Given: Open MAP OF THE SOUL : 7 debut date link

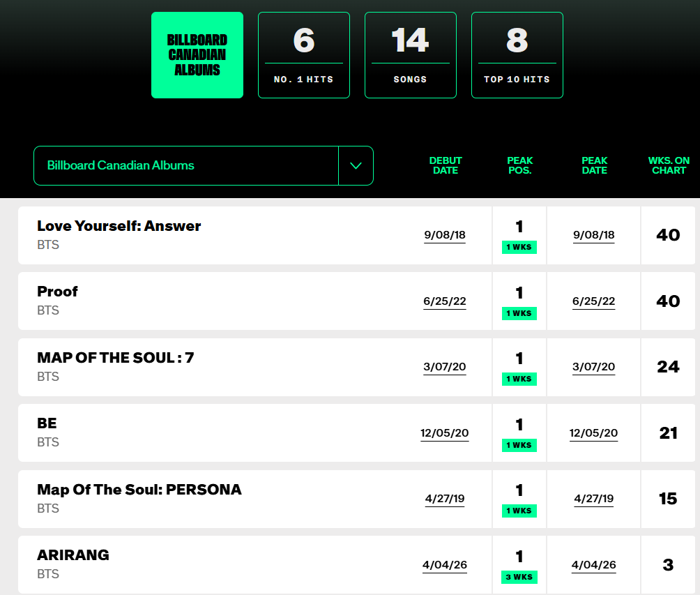Looking at the screenshot, I should pos(445,367).
